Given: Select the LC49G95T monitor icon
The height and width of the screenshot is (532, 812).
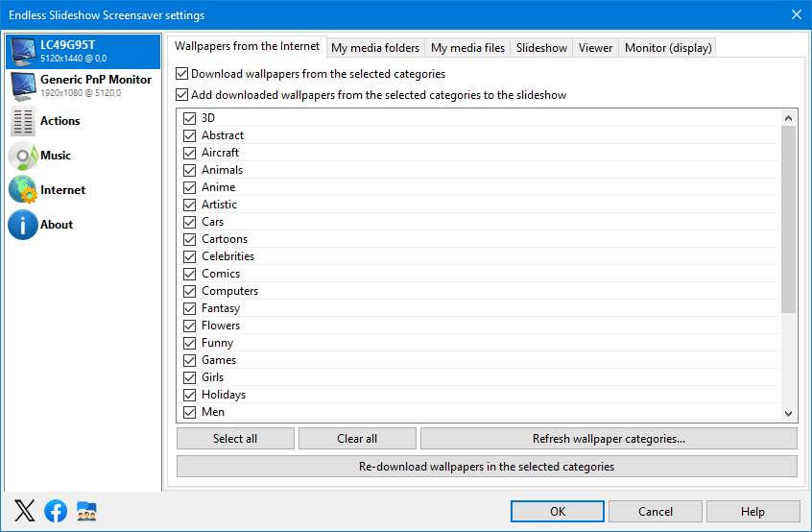Looking at the screenshot, I should (x=23, y=52).
